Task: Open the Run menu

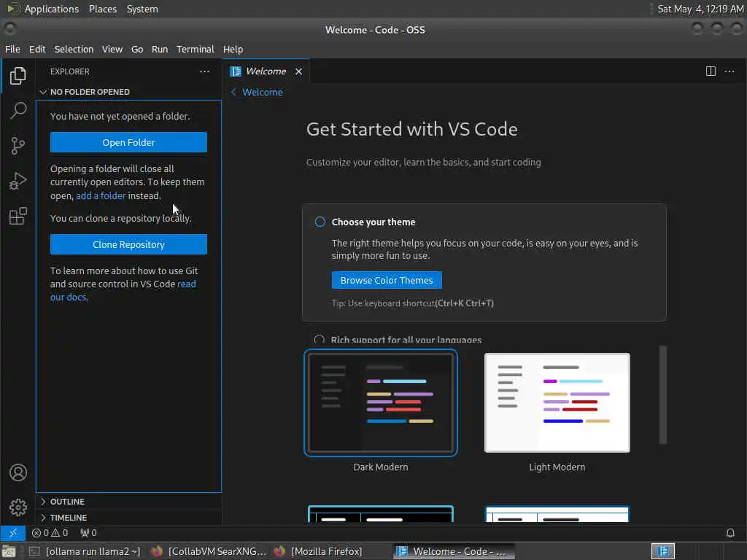Action: tap(160, 49)
